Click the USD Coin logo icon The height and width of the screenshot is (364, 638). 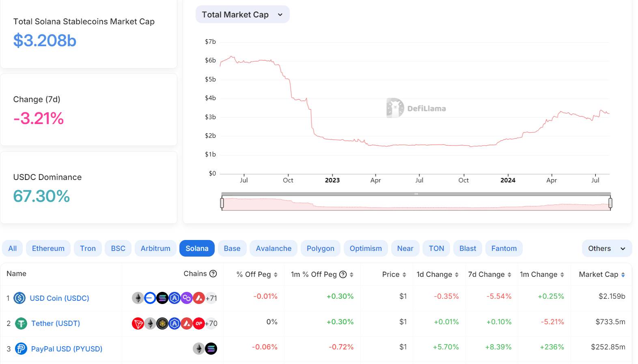(19, 298)
